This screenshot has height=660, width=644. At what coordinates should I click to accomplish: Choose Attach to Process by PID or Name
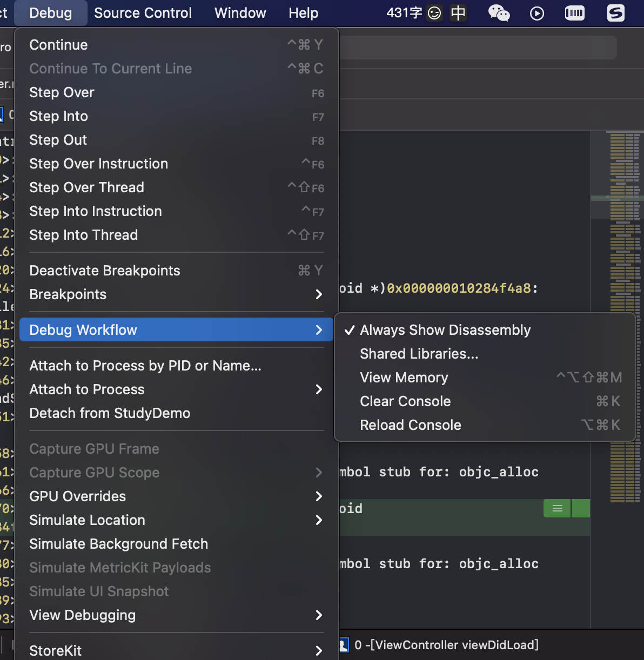click(x=176, y=366)
